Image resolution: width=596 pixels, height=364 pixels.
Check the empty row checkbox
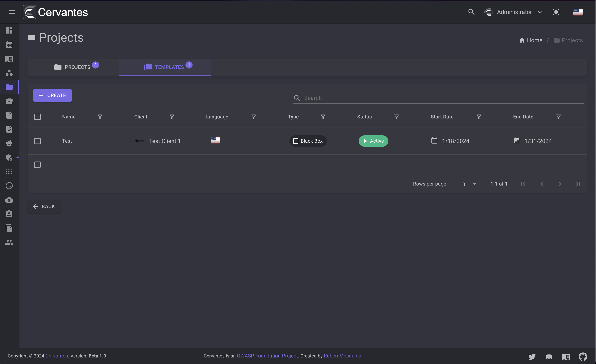click(x=37, y=165)
